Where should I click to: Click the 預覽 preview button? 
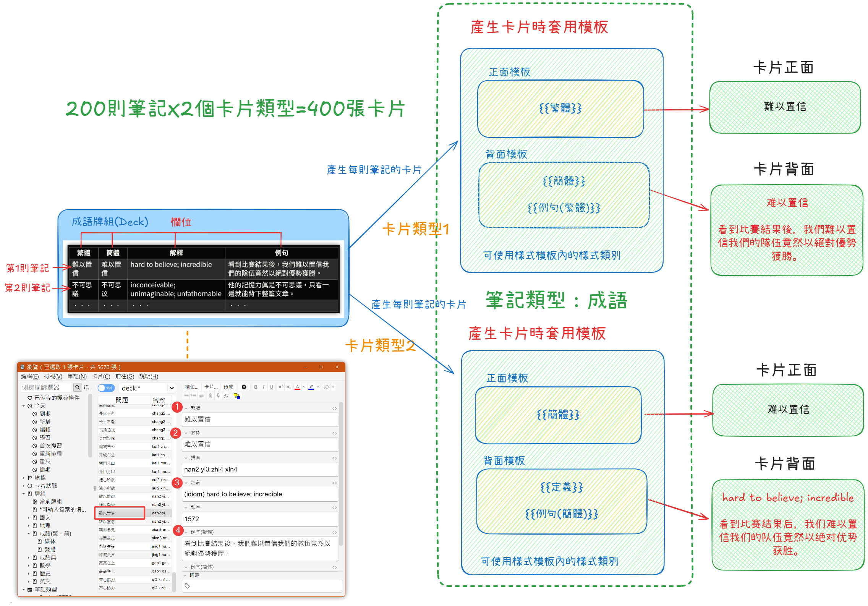(228, 387)
